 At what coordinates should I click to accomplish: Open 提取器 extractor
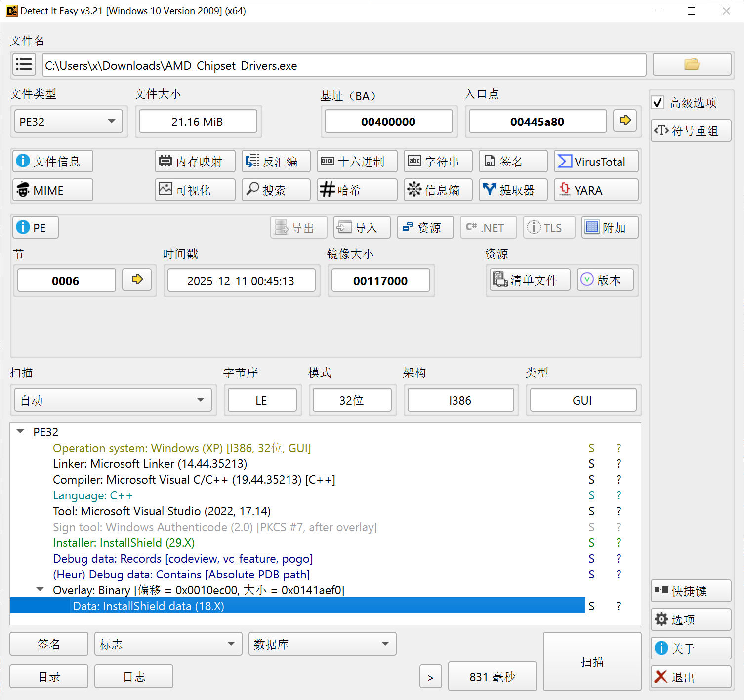[x=513, y=190]
